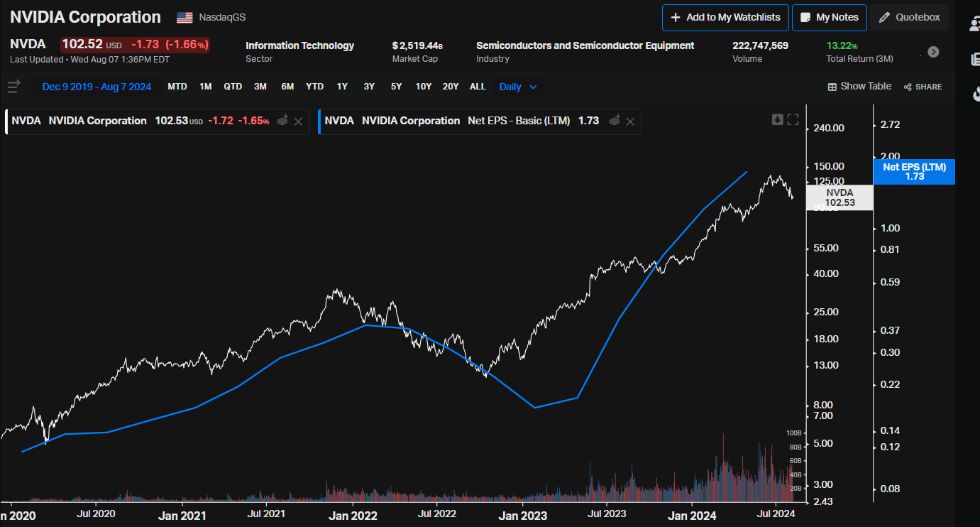Remove the NVDA price series from chart
This screenshot has width=980, height=527.
[x=298, y=121]
